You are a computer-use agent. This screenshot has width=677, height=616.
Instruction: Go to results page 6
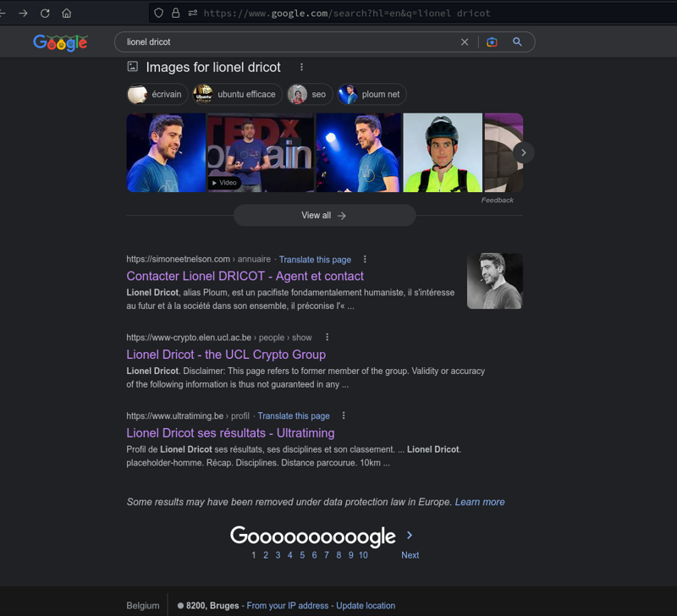(x=314, y=555)
